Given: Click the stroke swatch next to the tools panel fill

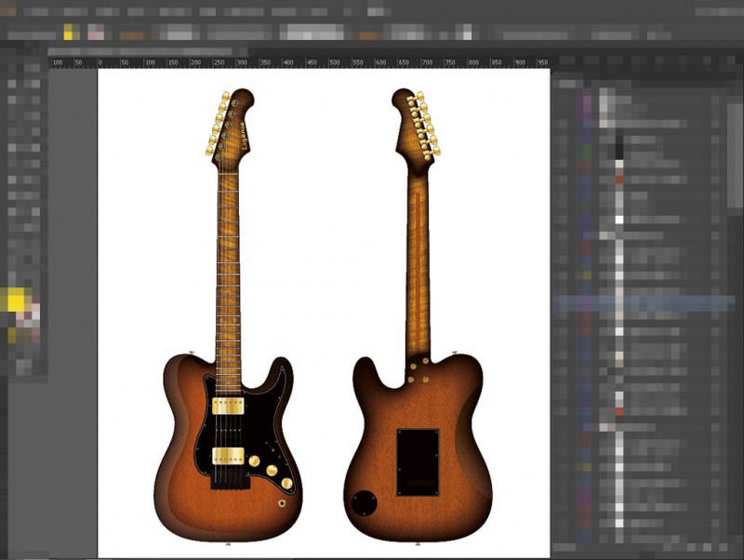Looking at the screenshot, I should (x=30, y=314).
